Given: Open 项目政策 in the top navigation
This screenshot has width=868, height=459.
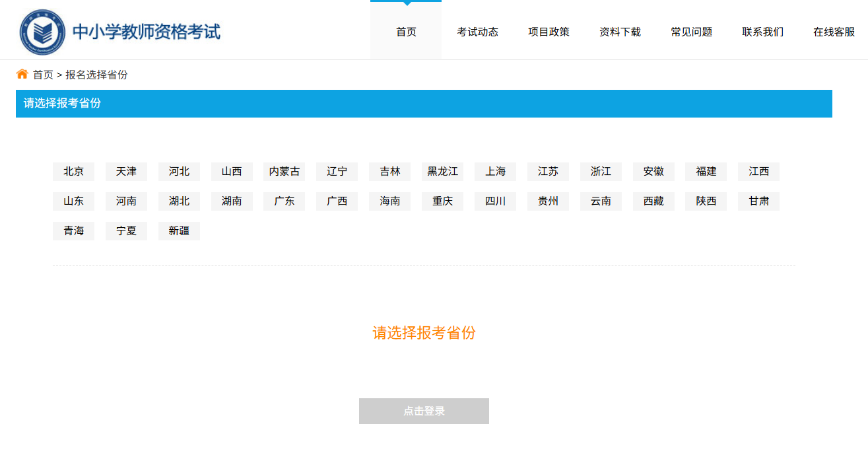Looking at the screenshot, I should [x=549, y=32].
